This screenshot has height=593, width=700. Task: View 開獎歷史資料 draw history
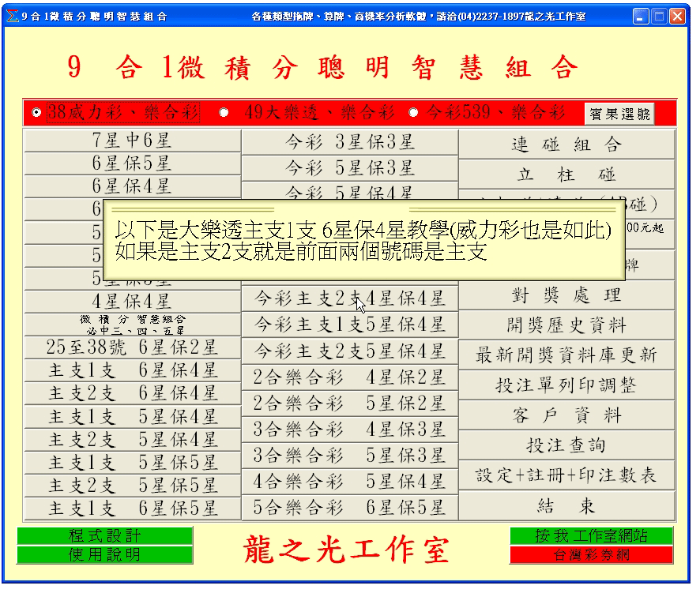tap(567, 325)
